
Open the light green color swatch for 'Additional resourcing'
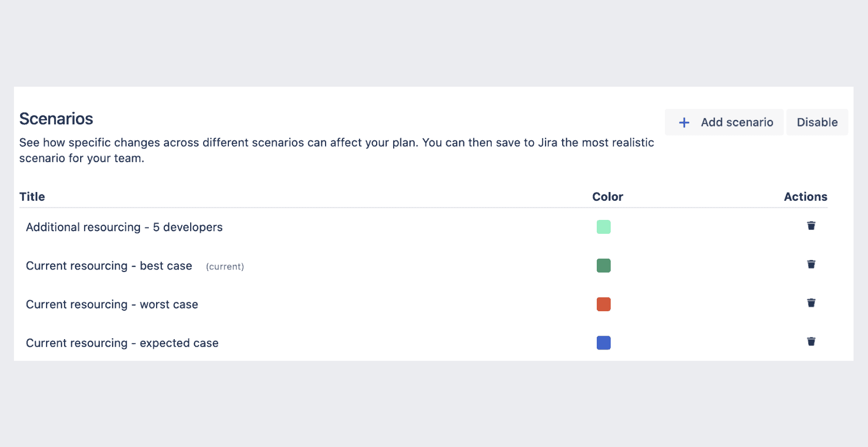pyautogui.click(x=603, y=227)
